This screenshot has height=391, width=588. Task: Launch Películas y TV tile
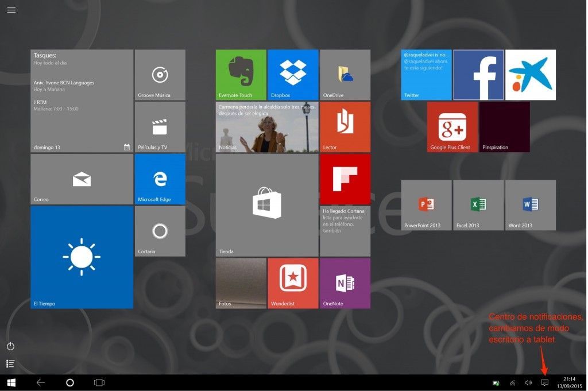[x=160, y=127]
